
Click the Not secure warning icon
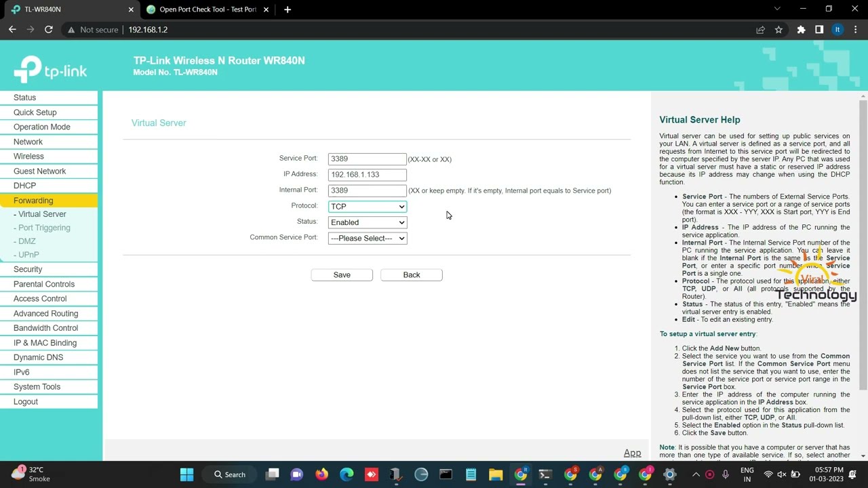(71, 30)
